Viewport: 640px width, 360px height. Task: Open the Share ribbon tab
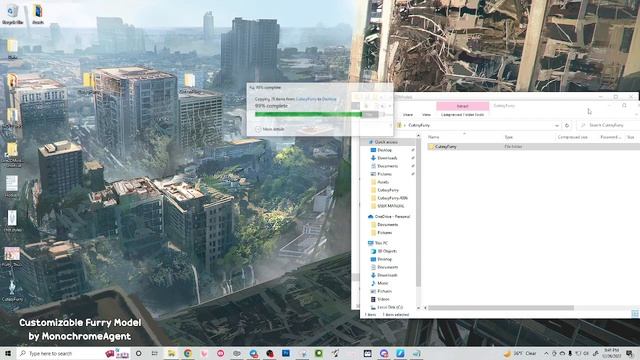tap(408, 115)
